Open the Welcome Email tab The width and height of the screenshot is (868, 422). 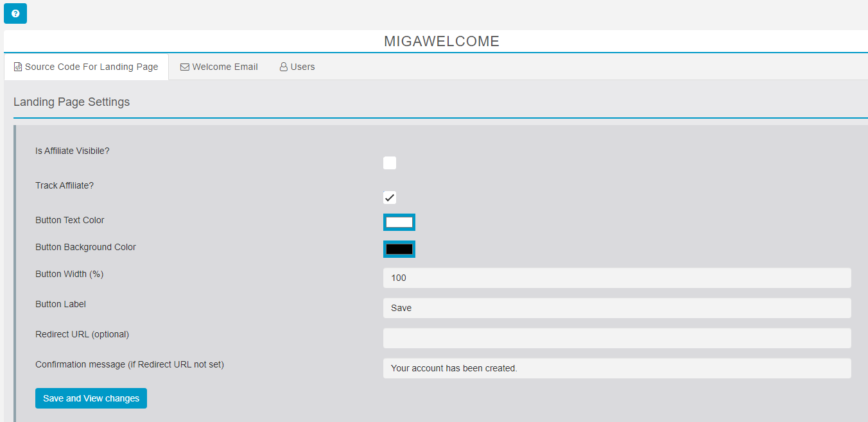(x=219, y=67)
